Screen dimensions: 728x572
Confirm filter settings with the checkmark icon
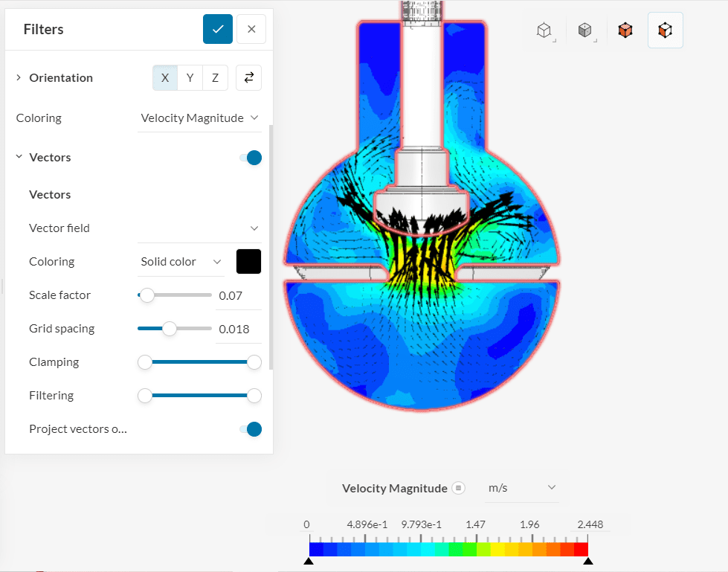[x=217, y=29]
